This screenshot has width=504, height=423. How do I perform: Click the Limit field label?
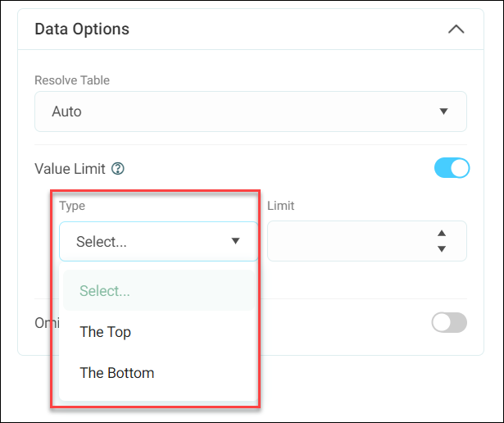pyautogui.click(x=280, y=206)
